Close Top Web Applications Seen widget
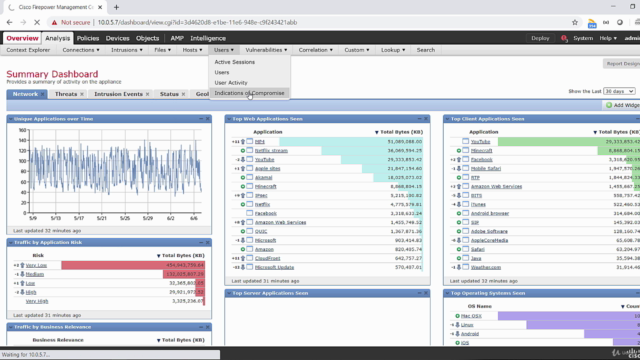640x360 pixels. (x=426, y=119)
